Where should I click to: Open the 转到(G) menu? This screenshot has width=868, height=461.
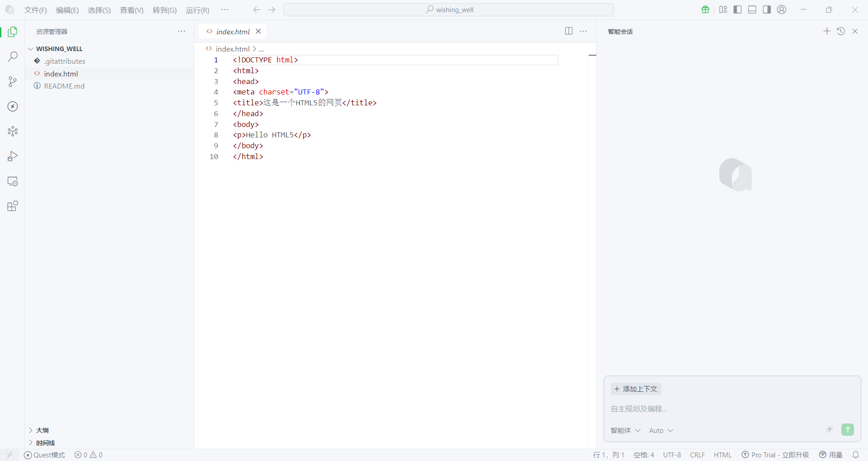(x=165, y=10)
